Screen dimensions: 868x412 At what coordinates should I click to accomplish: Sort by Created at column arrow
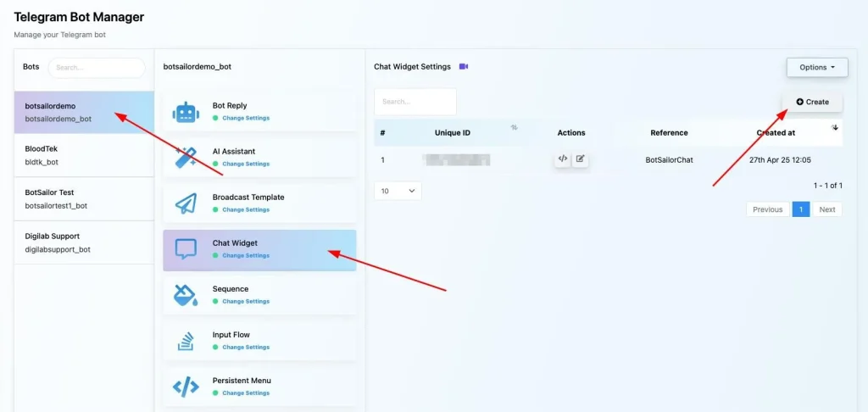[835, 127]
